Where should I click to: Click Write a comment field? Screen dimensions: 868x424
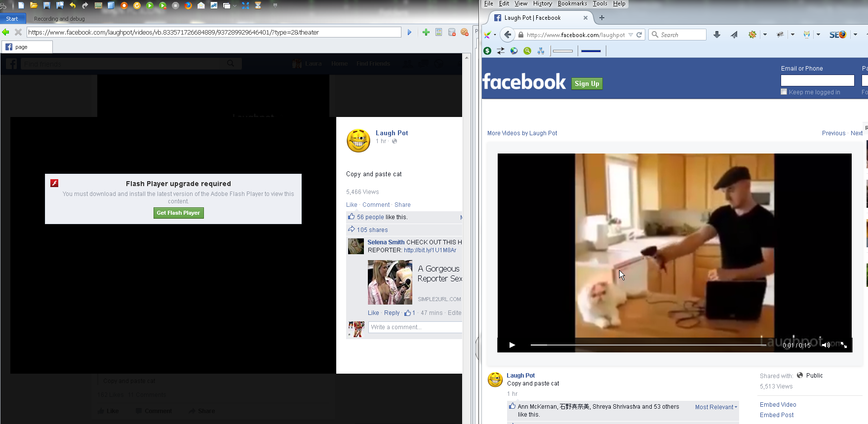click(415, 327)
